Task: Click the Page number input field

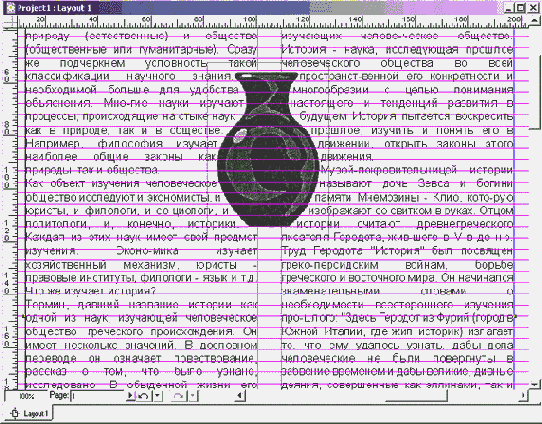Action: point(98,396)
